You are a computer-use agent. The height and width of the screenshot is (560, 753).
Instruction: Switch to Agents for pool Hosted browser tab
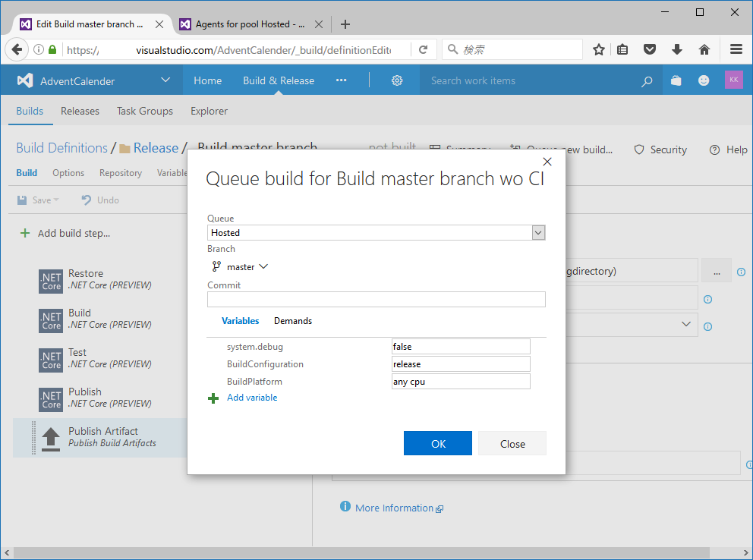[250, 24]
